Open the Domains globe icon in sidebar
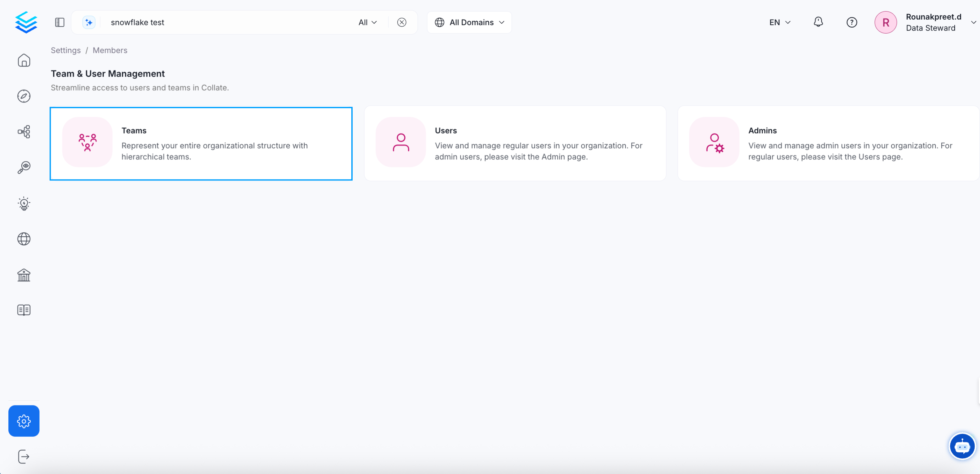Screen dimensions: 980x474 click(24, 239)
